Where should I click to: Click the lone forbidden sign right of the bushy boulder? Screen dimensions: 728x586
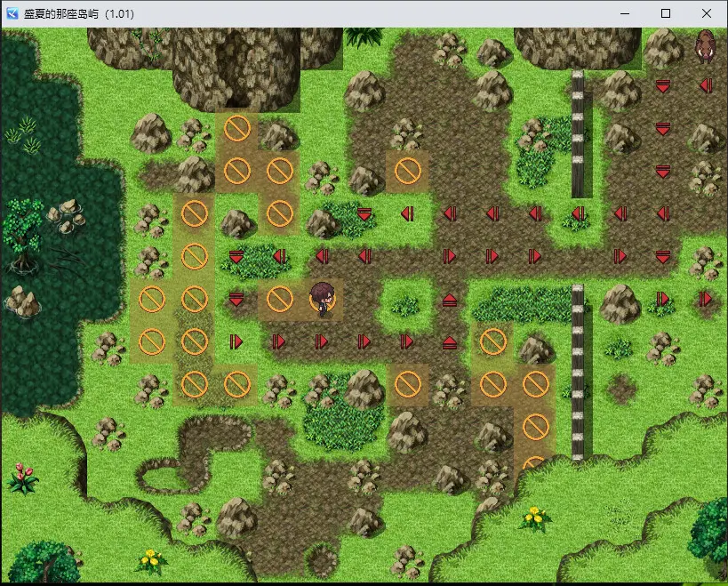(x=408, y=384)
